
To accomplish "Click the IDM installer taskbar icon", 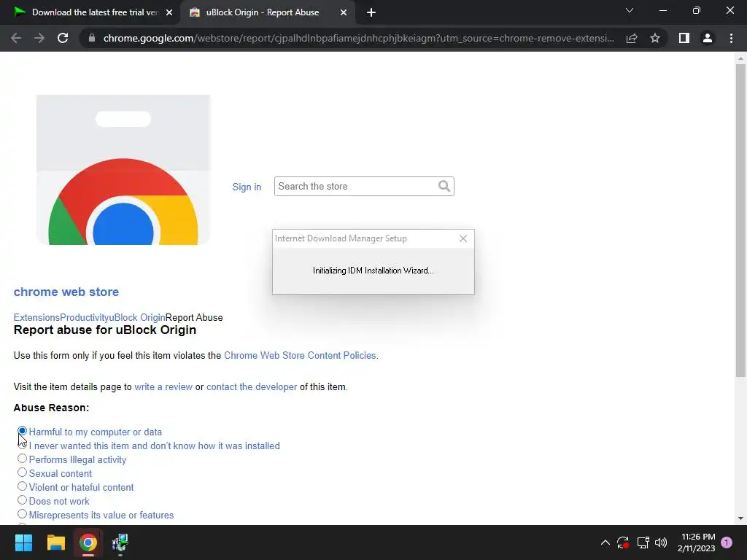I will click(120, 542).
